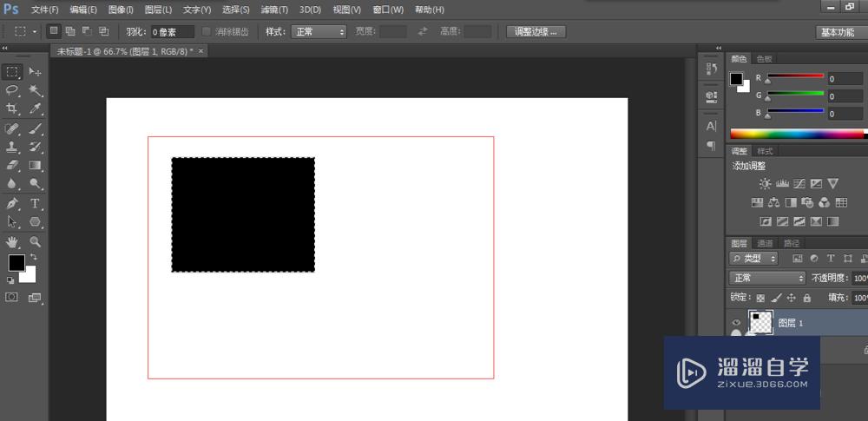Click the foreground color swatch in toolbox
This screenshot has width=868, height=421.
point(16,262)
